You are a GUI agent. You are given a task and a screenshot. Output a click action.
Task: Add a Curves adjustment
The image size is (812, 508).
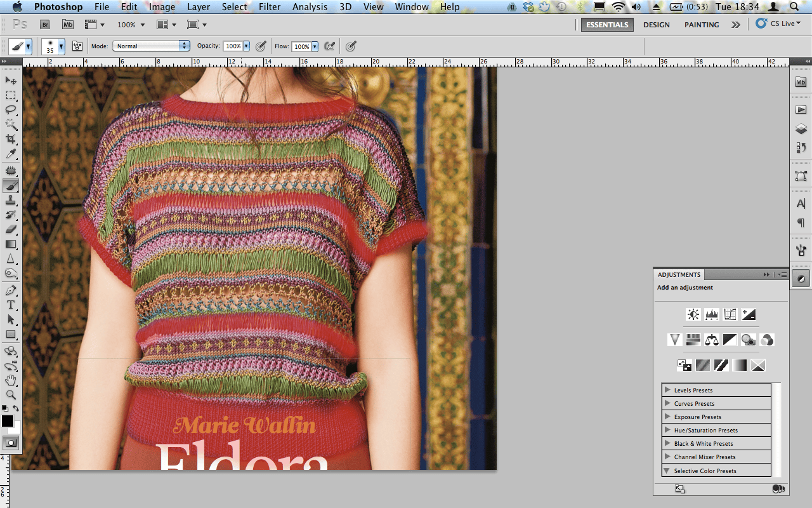[x=730, y=314]
